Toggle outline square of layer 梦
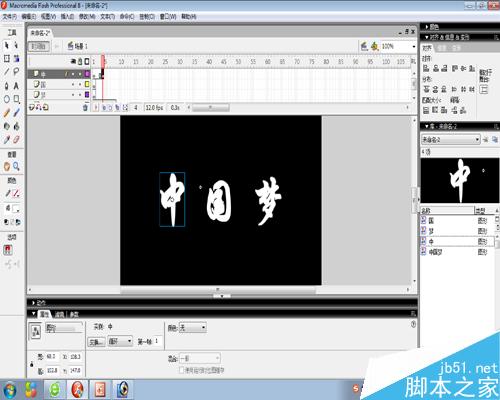The image size is (500, 400). (x=87, y=95)
